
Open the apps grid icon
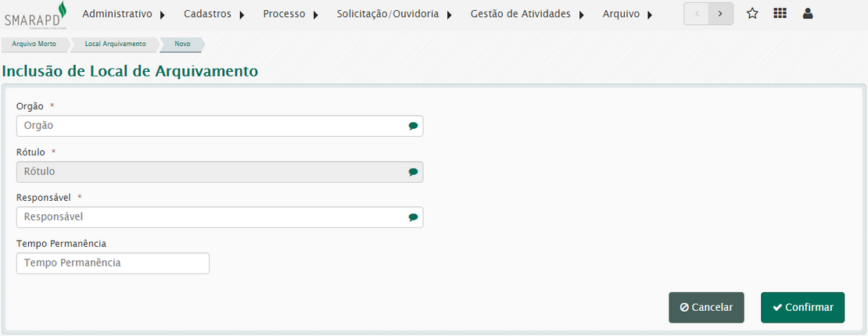[780, 14]
